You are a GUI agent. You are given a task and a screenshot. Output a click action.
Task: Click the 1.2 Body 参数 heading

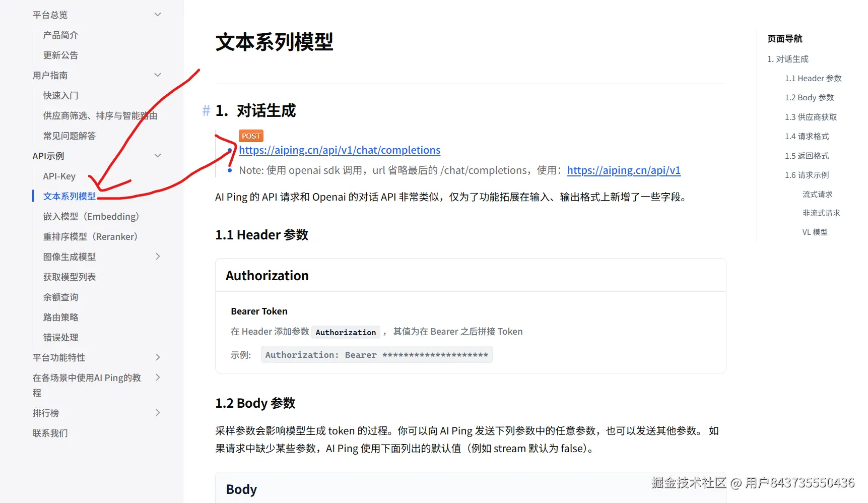click(x=255, y=403)
